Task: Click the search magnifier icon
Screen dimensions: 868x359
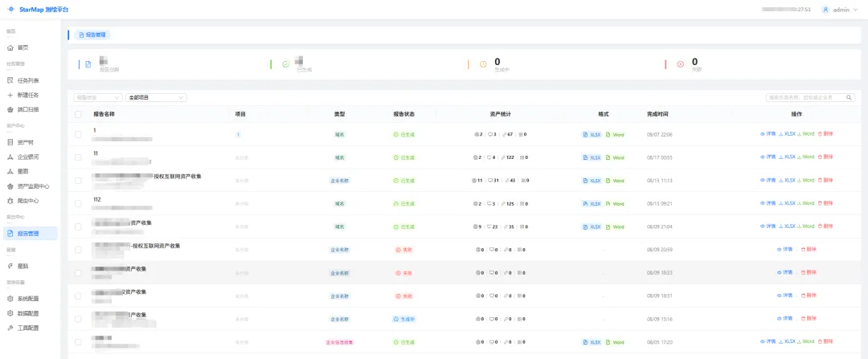Action: coord(850,97)
